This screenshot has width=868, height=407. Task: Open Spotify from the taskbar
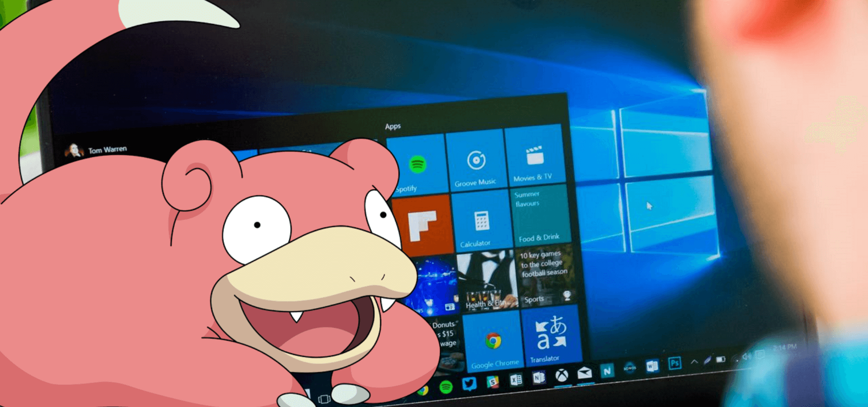[446, 387]
